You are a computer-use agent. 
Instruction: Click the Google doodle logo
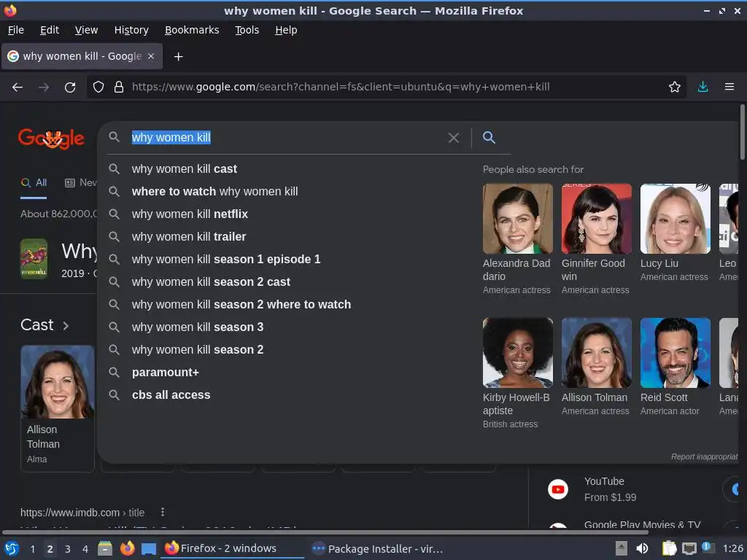[52, 139]
